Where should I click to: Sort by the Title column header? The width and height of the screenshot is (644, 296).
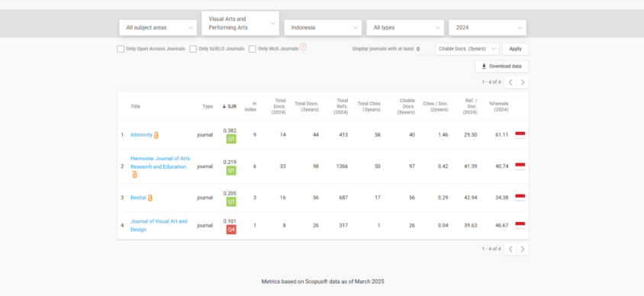coord(135,106)
